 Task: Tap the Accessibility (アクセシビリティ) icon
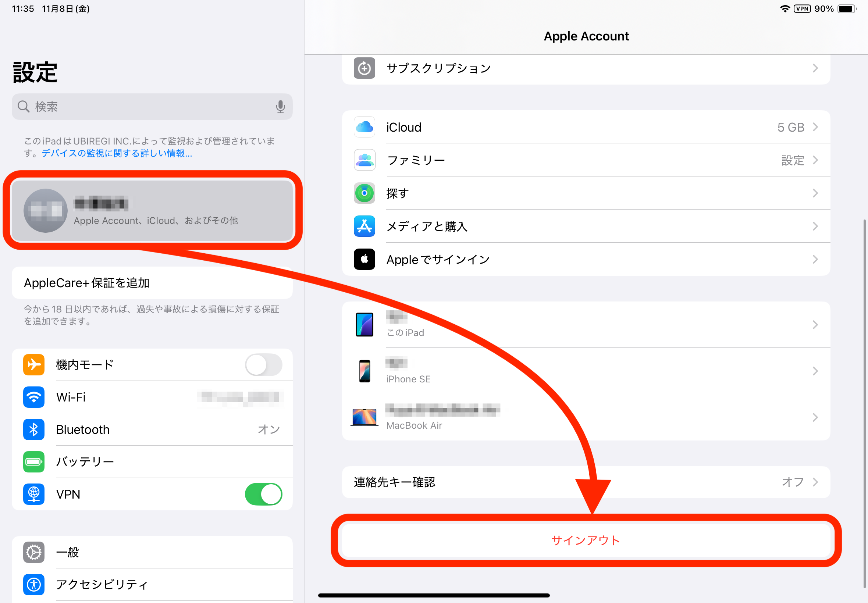pos(33,585)
